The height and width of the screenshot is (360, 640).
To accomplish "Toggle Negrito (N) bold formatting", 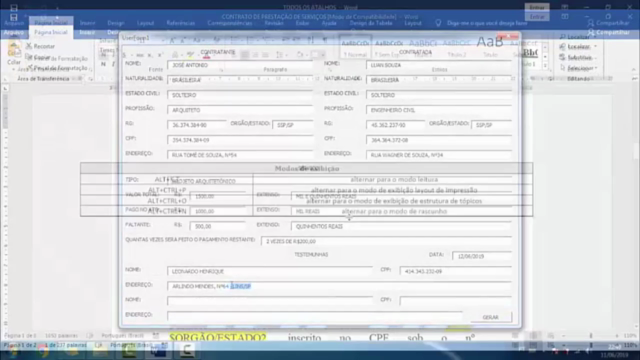I will point(103,64).
